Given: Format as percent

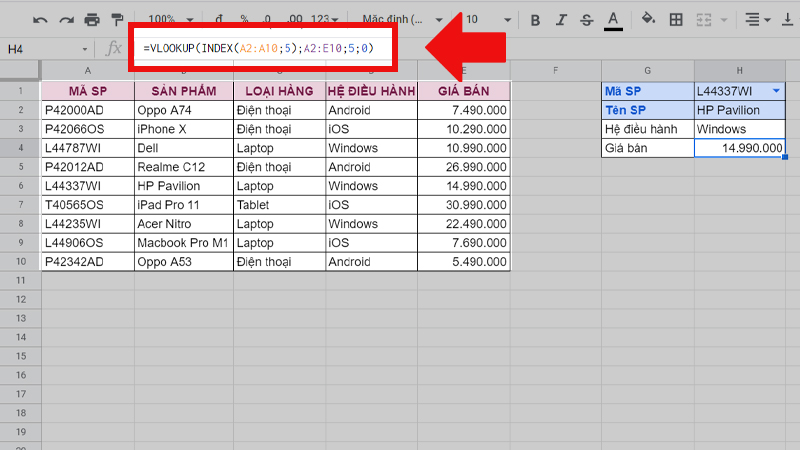Looking at the screenshot, I should (244, 19).
